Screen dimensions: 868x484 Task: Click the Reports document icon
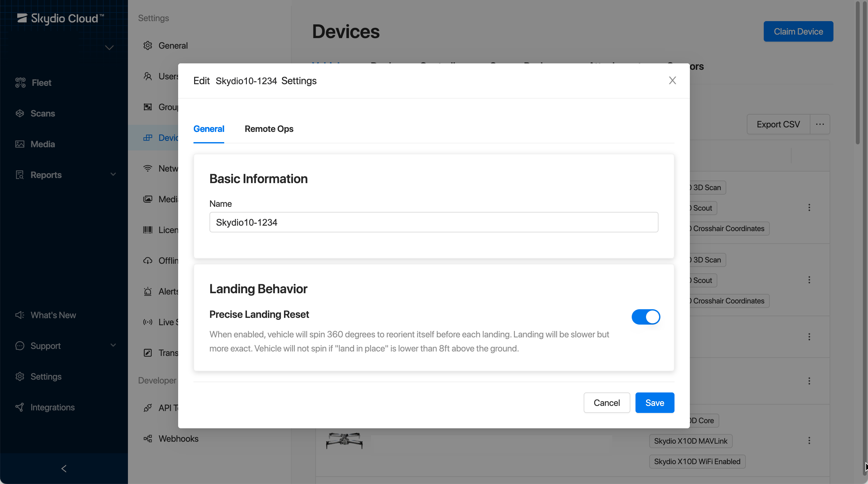coord(20,175)
